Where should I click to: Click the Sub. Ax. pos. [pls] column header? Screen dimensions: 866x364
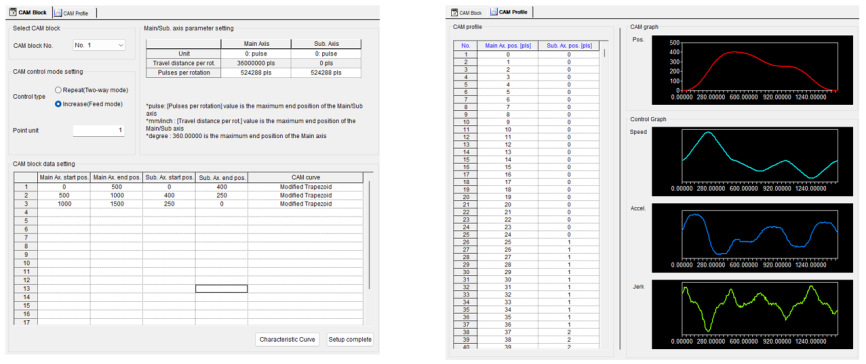coord(568,46)
